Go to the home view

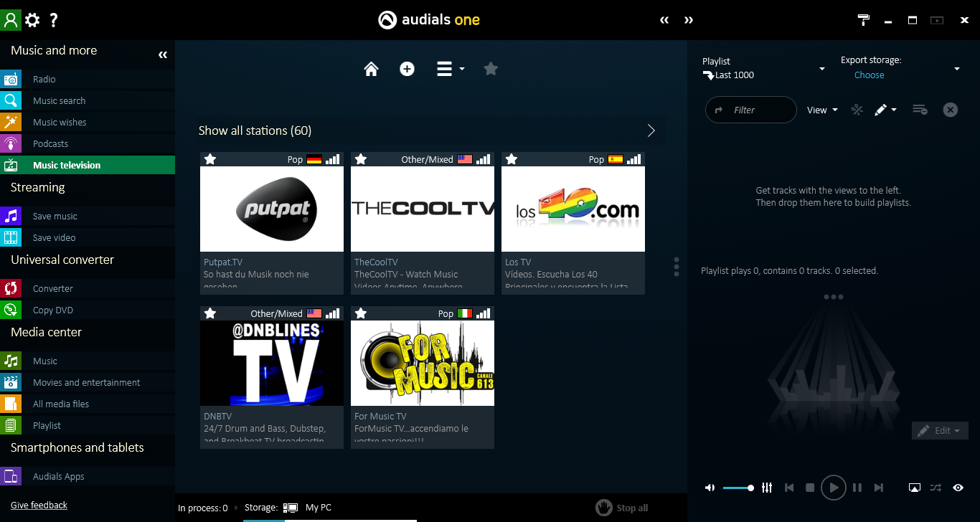click(x=371, y=69)
